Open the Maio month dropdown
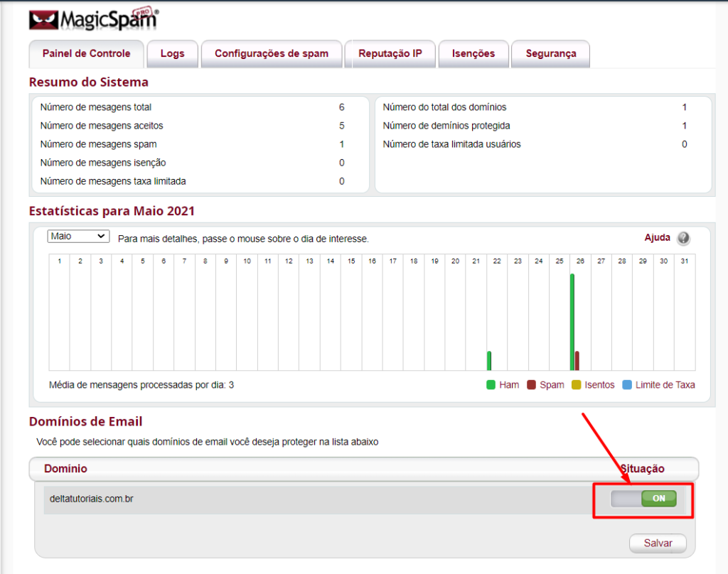 tap(77, 237)
